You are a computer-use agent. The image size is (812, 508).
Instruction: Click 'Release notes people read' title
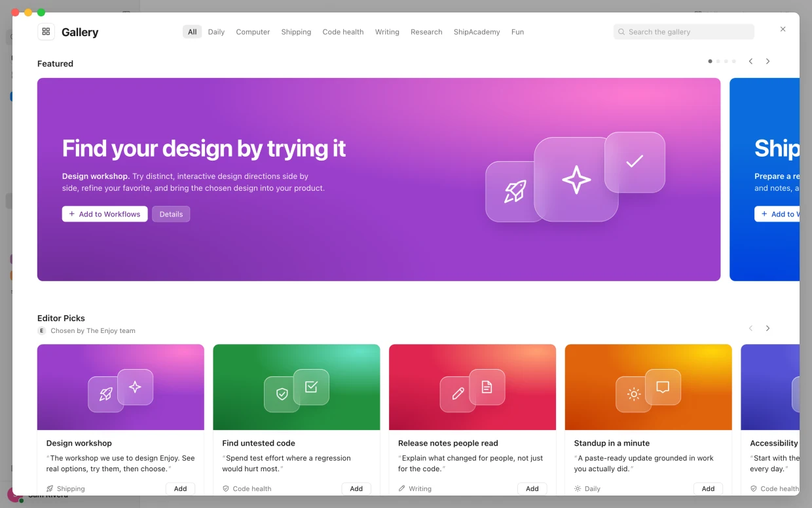tap(448, 443)
